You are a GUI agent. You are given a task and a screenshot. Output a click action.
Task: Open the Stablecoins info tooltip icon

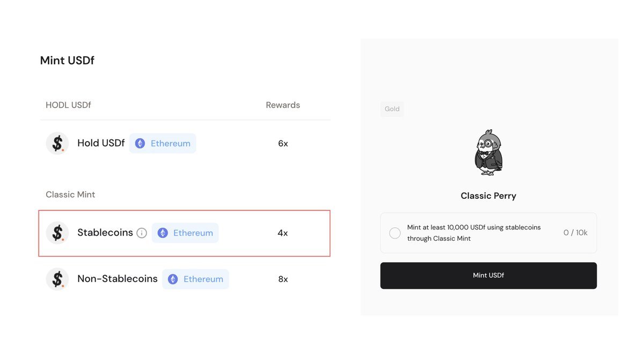click(142, 233)
